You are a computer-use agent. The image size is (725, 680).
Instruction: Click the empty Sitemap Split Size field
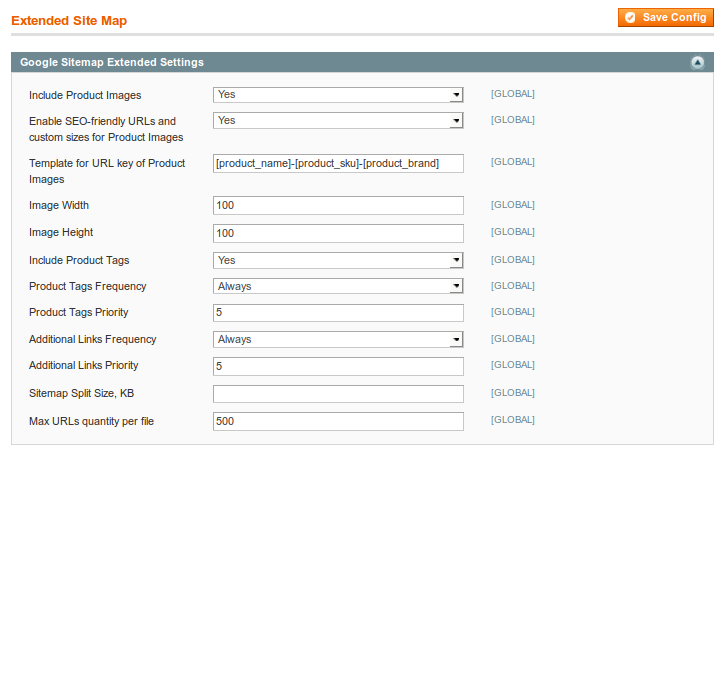coord(338,394)
